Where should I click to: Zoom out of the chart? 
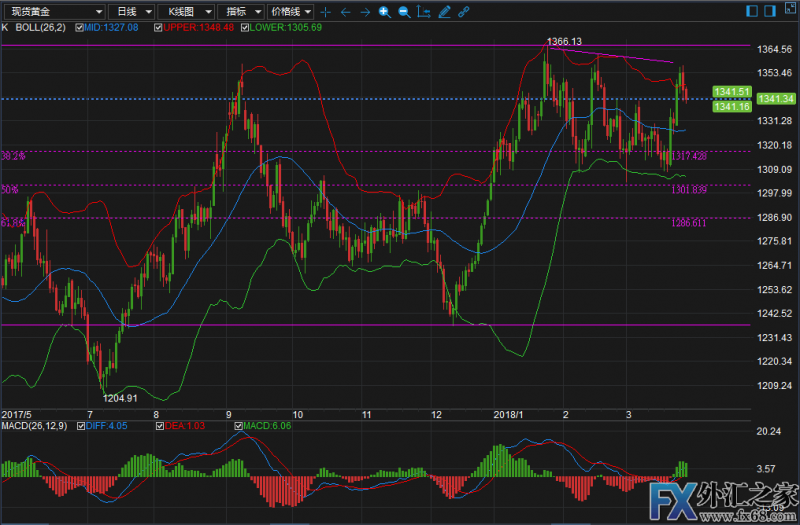403,12
